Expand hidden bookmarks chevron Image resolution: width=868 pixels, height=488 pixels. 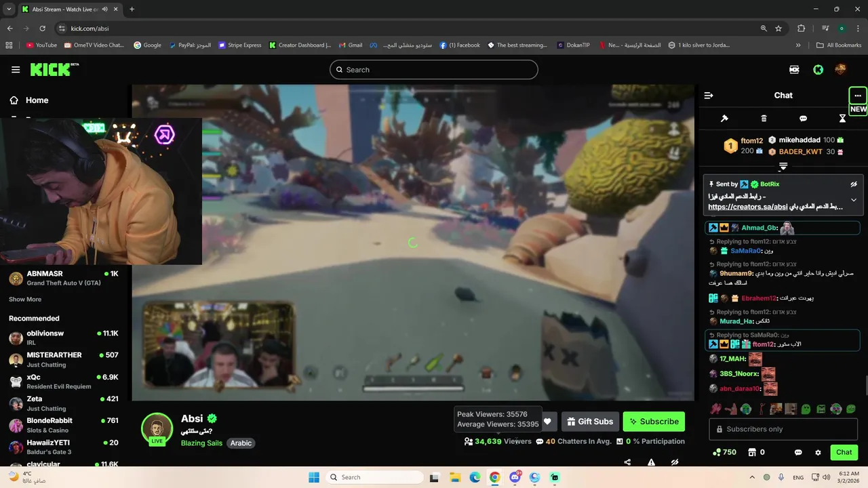click(x=798, y=45)
